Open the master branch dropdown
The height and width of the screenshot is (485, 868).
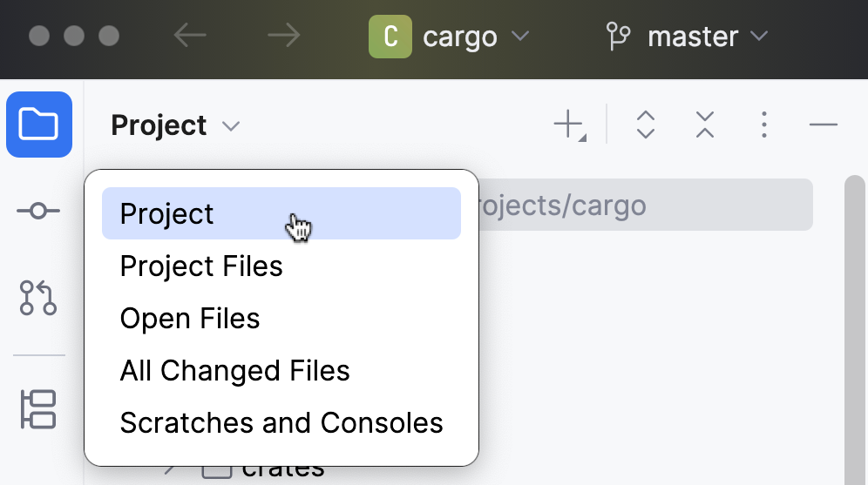tap(688, 37)
